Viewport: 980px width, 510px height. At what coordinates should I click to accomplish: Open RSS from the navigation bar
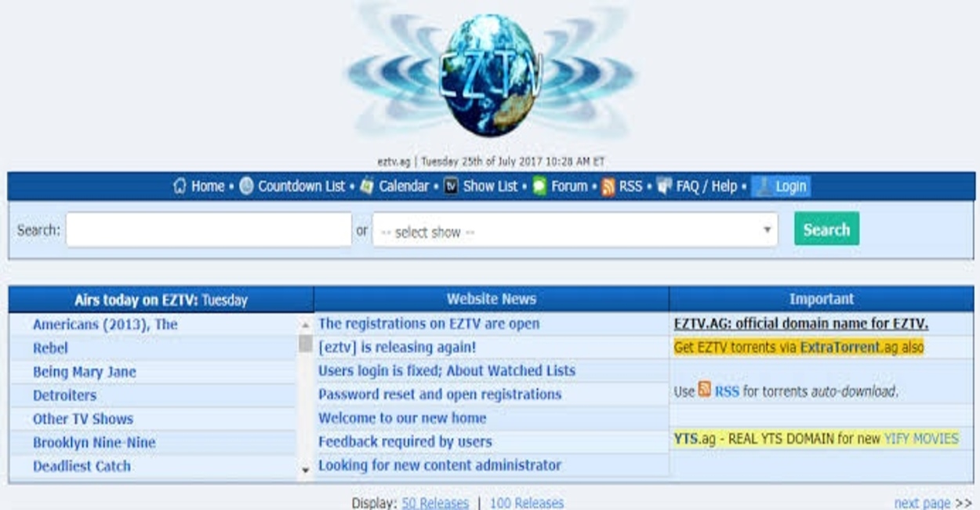(x=630, y=186)
